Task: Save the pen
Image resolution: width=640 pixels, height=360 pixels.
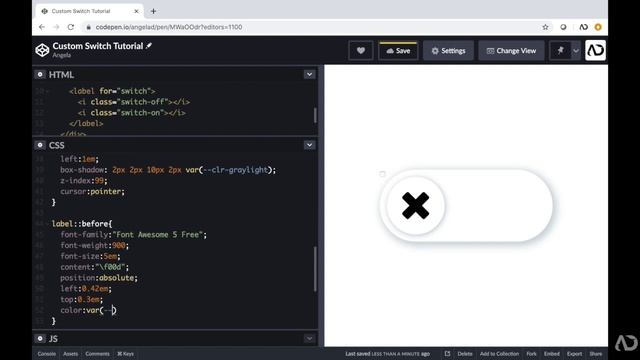Action: [x=398, y=51]
